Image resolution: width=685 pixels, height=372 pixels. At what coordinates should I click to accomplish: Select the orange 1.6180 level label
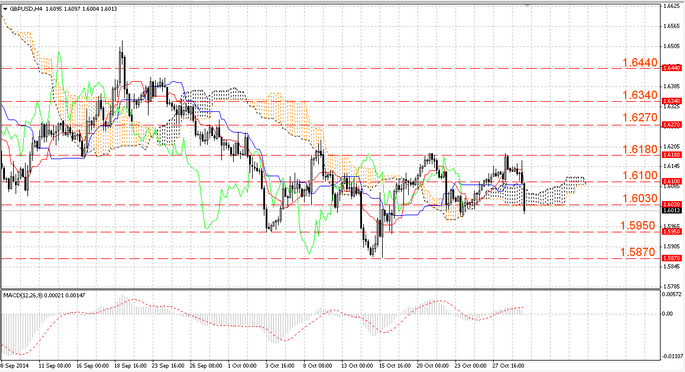coord(640,149)
